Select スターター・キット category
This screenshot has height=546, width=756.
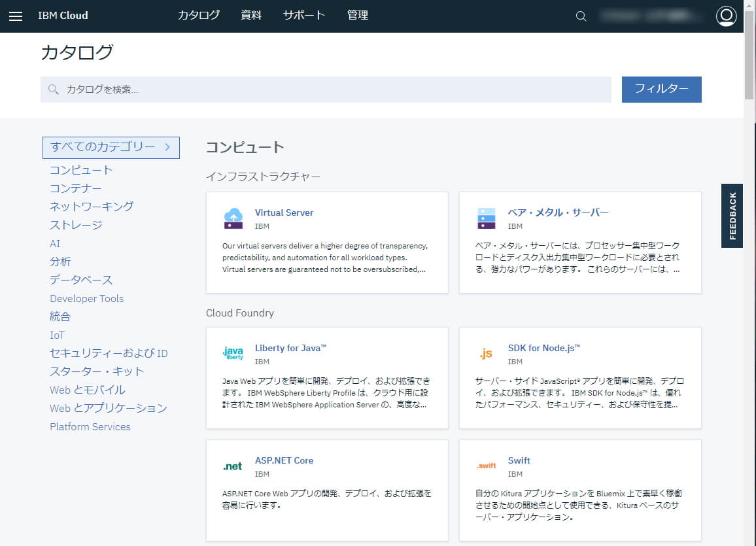click(97, 371)
